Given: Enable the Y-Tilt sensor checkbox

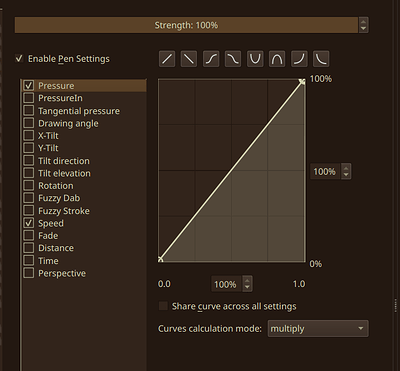Looking at the screenshot, I should tap(29, 148).
